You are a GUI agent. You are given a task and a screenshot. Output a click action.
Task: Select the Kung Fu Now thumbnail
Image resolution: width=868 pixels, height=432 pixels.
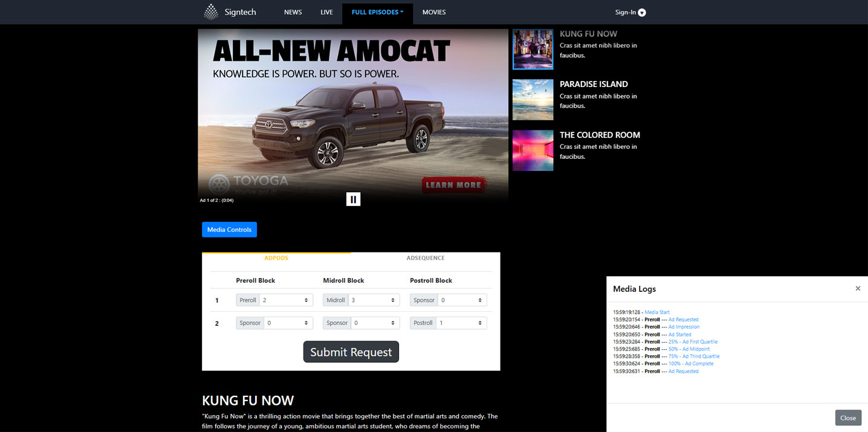[x=533, y=49]
